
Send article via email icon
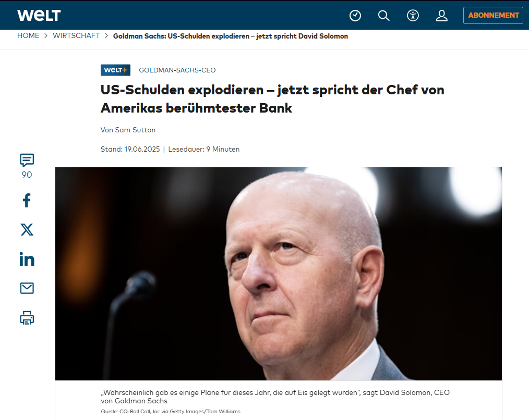coord(27,288)
